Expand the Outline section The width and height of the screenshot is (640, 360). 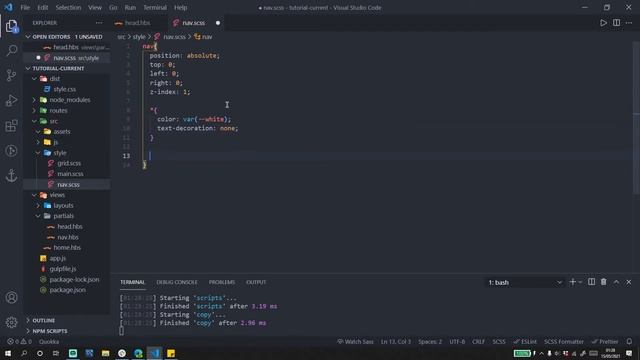[x=67, y=320]
